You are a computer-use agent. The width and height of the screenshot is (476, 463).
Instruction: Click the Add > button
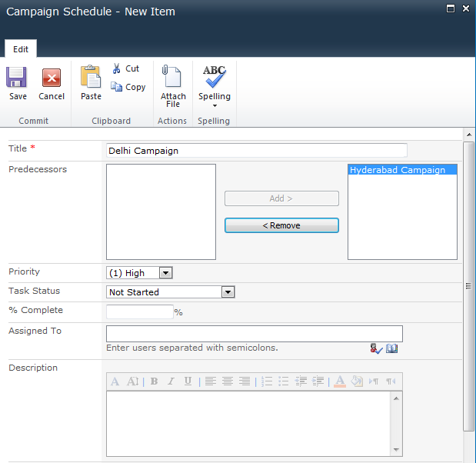[281, 198]
